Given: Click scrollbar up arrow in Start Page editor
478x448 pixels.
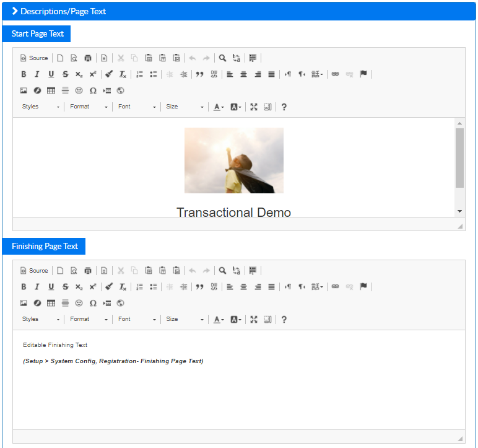Looking at the screenshot, I should click(x=459, y=123).
